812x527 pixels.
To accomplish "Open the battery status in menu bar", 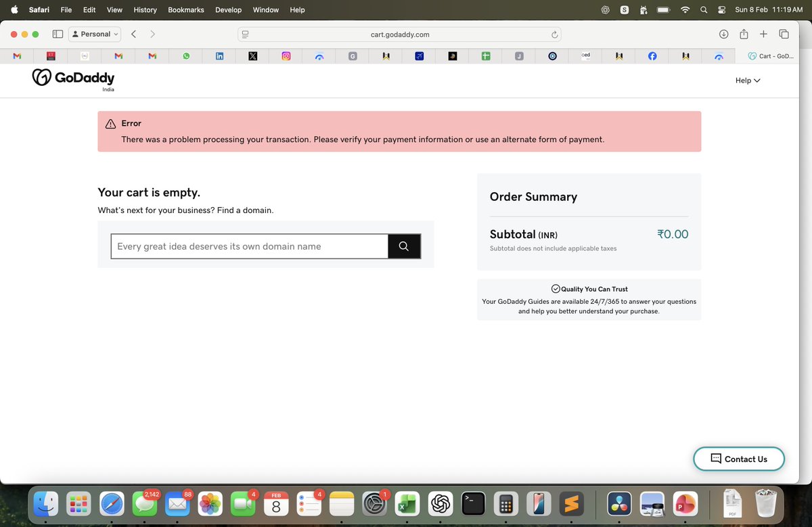I will tap(664, 9).
